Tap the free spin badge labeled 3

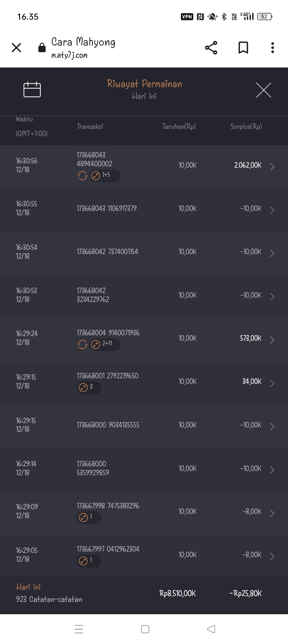pos(89,387)
